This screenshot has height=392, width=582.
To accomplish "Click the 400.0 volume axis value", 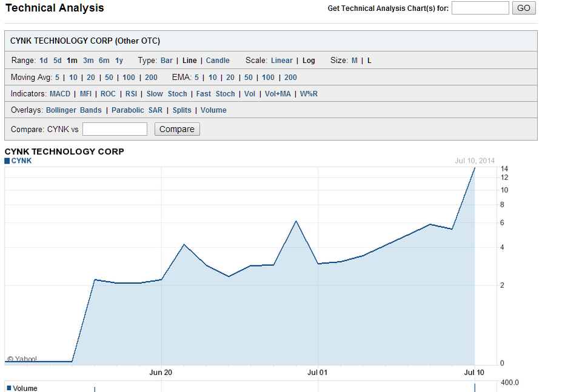I will click(510, 382).
